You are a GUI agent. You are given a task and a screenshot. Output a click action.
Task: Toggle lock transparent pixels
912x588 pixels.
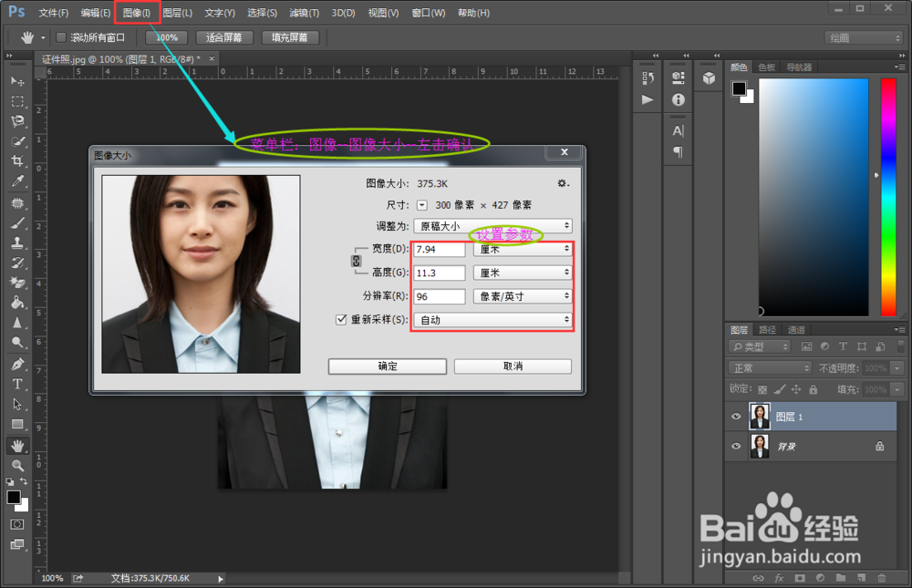pos(762,389)
